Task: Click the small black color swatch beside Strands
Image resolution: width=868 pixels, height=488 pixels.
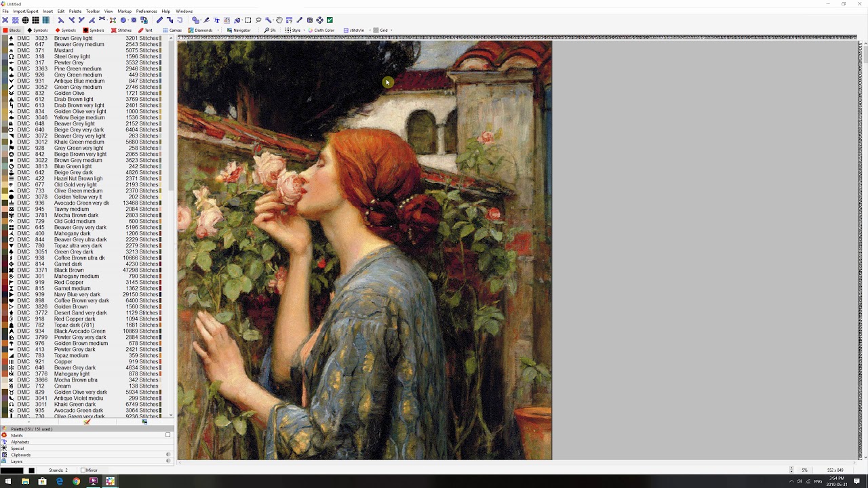Action: click(31, 470)
